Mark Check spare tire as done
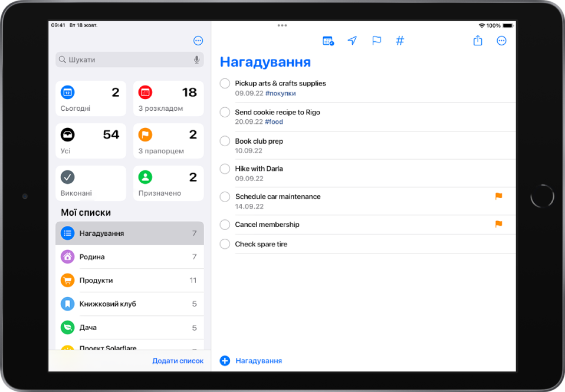565x392 pixels. coord(225,244)
